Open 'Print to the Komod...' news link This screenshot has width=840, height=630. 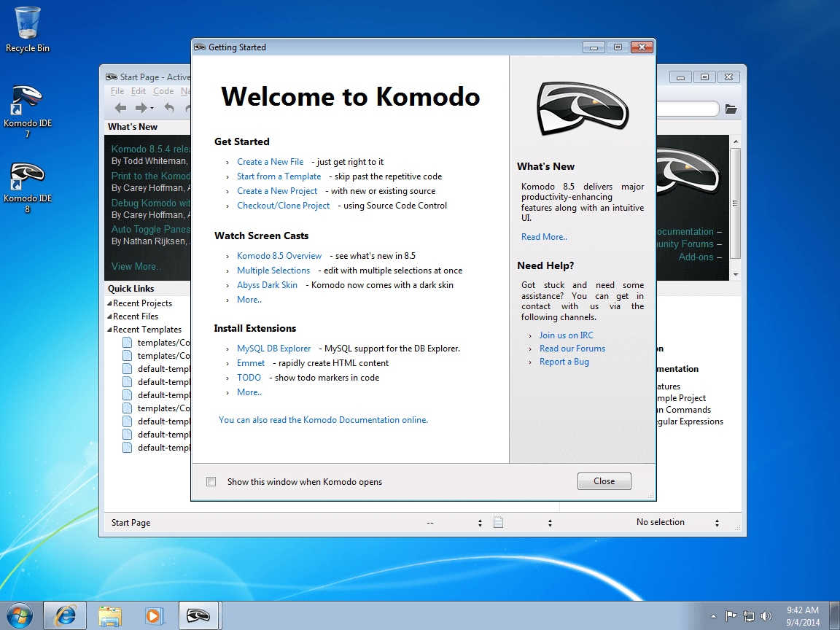[150, 176]
